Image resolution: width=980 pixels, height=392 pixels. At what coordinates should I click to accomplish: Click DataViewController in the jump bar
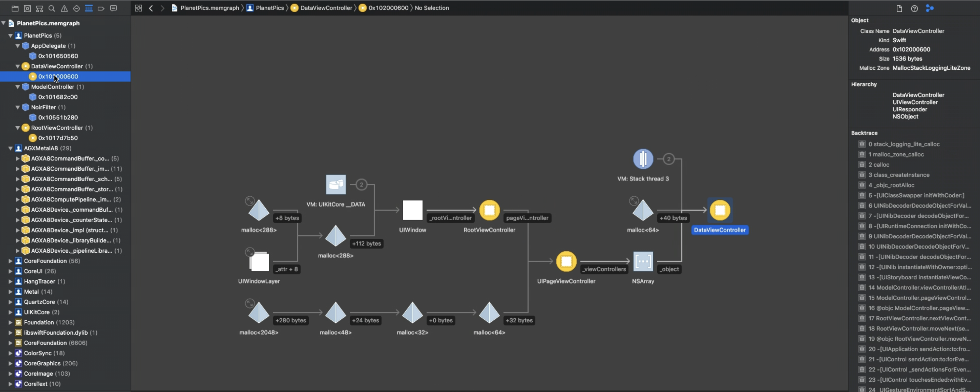[326, 8]
